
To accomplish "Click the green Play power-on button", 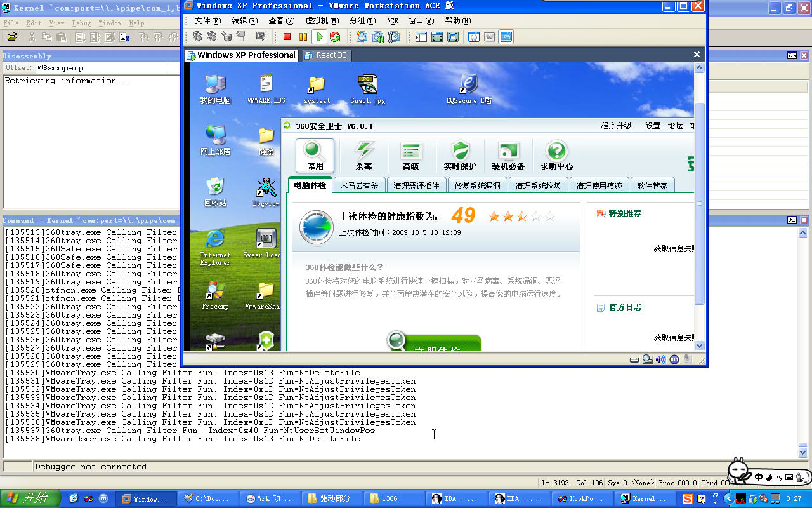I will pyautogui.click(x=320, y=37).
